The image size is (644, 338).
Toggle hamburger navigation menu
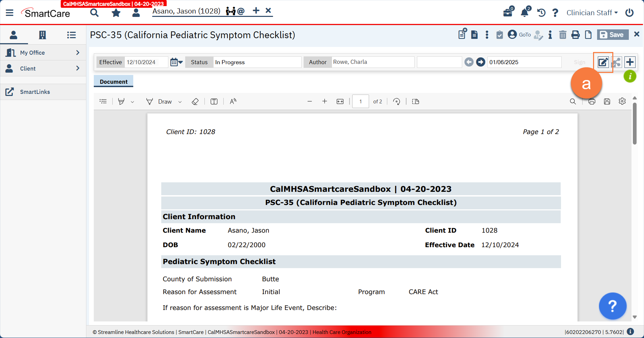9,13
